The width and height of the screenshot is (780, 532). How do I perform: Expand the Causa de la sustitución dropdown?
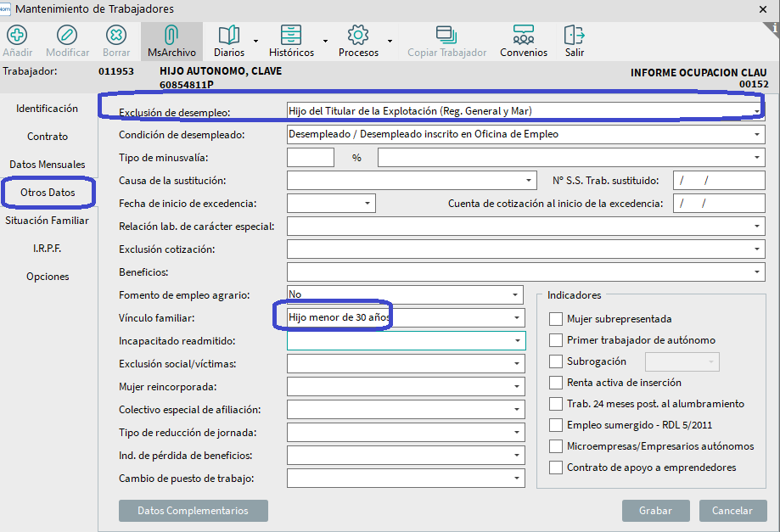[412, 181]
